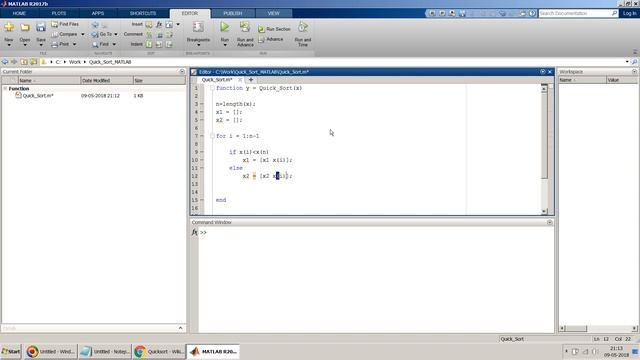Collapse the for loop fold marker

(x=212, y=136)
